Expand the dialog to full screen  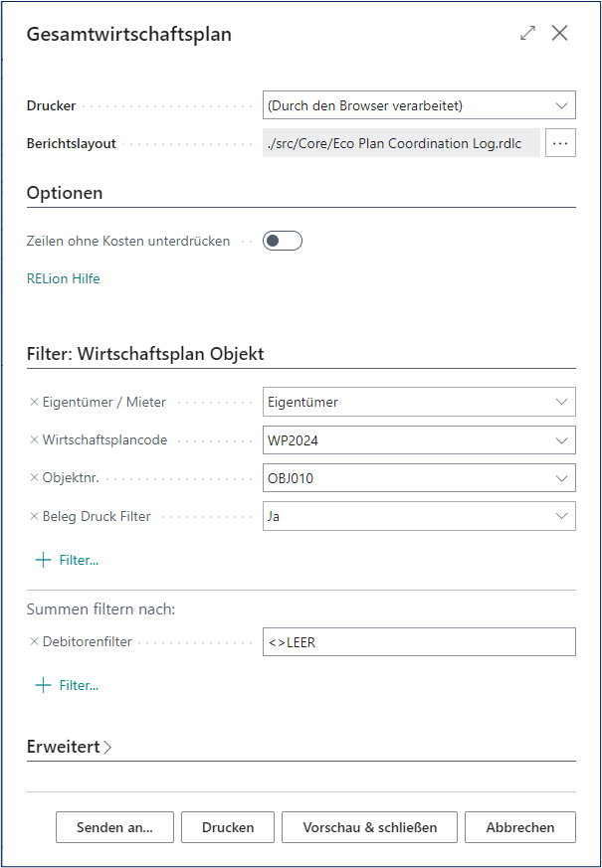coord(527,33)
